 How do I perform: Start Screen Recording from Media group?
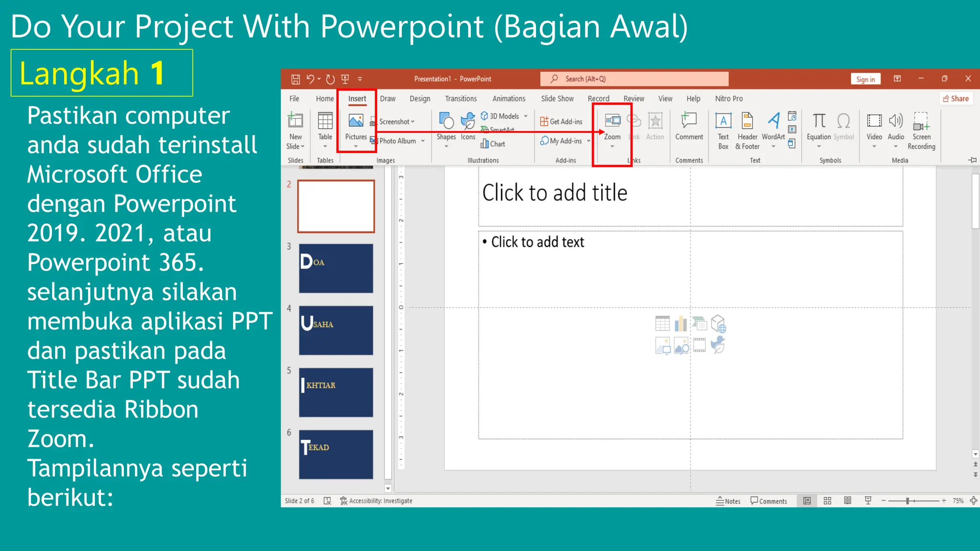pyautogui.click(x=921, y=121)
